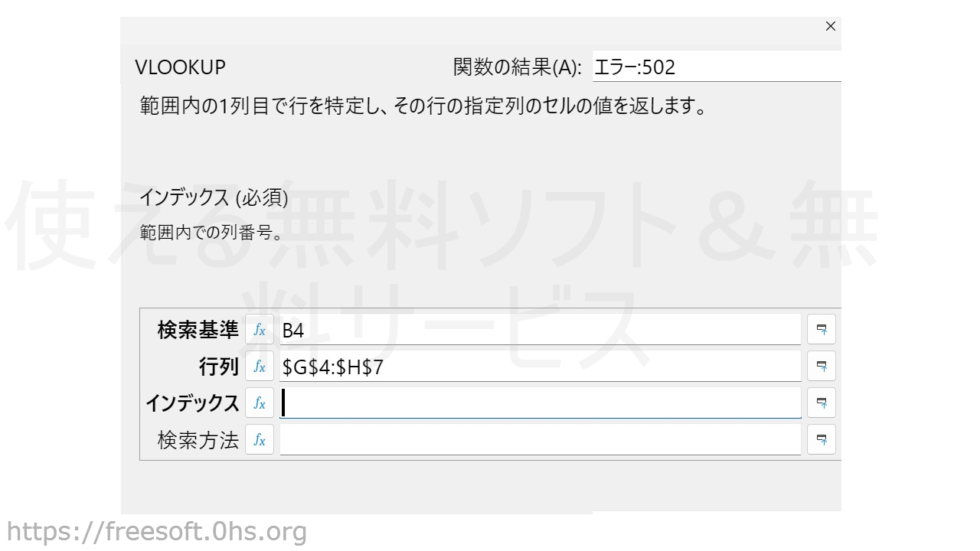Screen dimensions: 980x551
Task: Click the 行列 field with $G$4:$H$7
Action: (540, 367)
